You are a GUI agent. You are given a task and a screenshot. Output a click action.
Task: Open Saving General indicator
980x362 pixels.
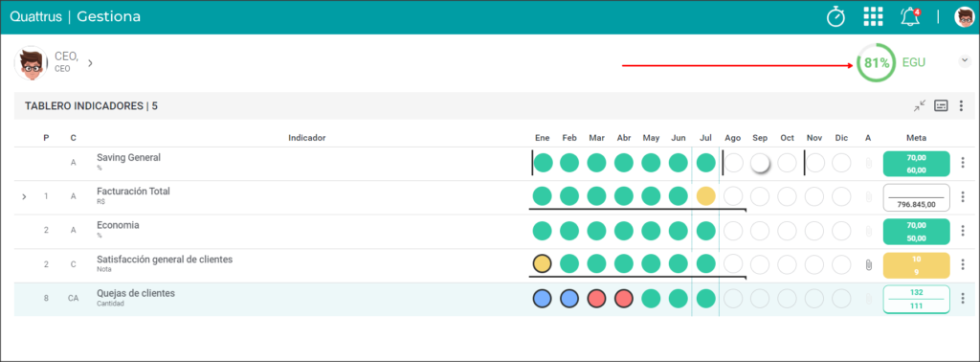coord(129,158)
